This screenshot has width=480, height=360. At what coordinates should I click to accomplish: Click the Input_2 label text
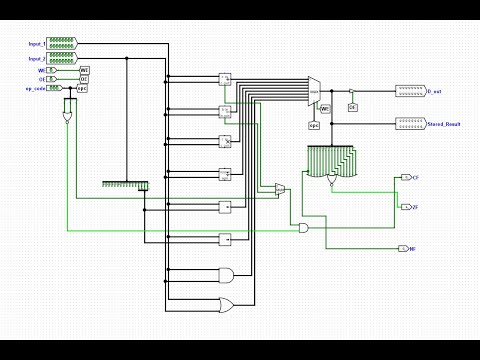[37, 59]
